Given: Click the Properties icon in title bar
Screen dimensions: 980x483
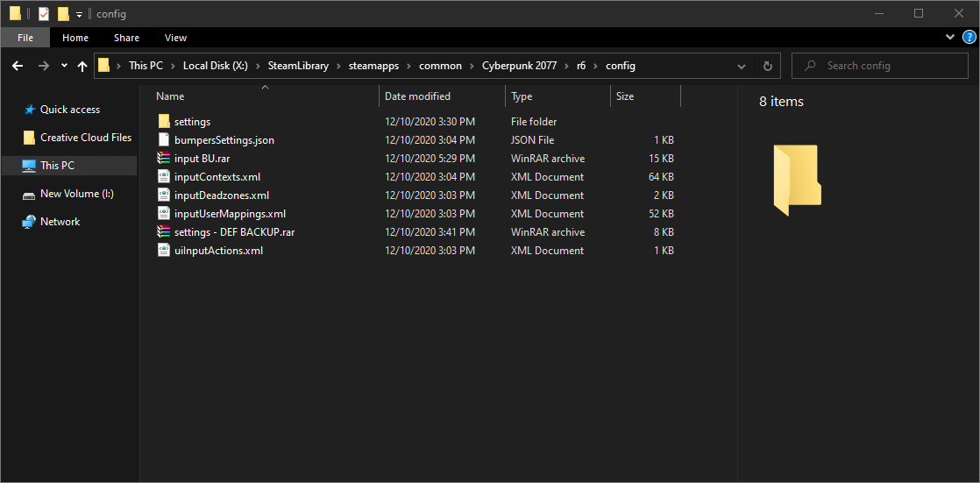Looking at the screenshot, I should [44, 14].
